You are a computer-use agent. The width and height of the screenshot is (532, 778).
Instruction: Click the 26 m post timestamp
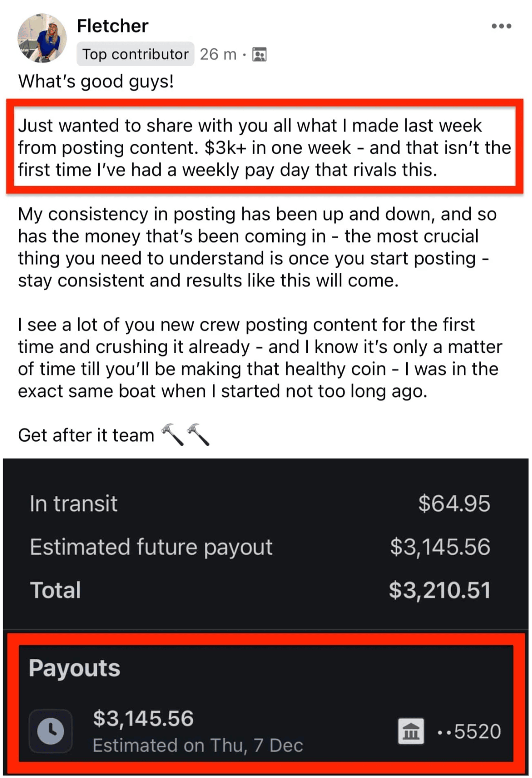click(218, 54)
